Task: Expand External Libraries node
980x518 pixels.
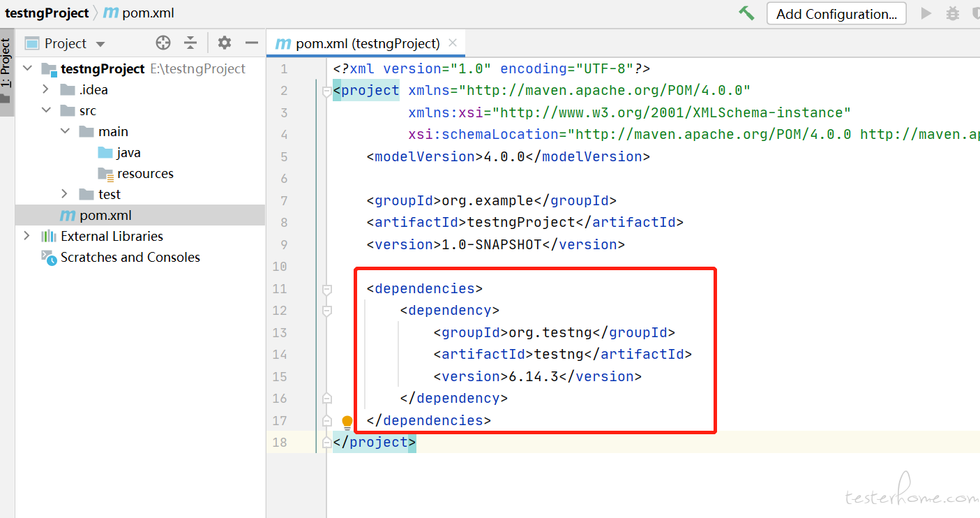Action: (27, 236)
